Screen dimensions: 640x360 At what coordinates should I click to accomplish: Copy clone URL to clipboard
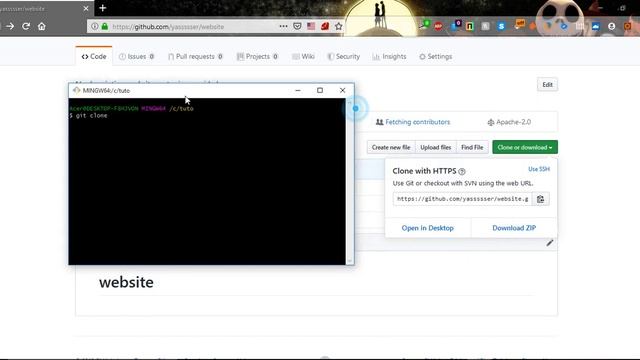point(540,199)
